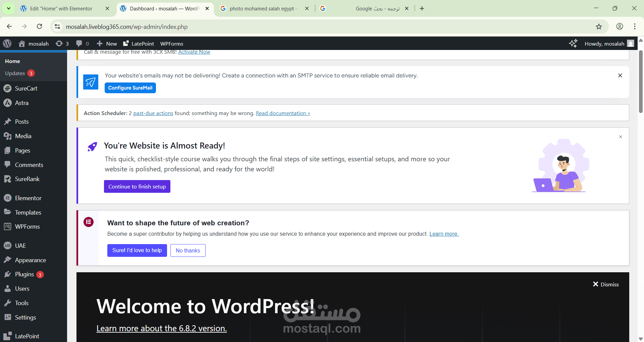Go forward in browser history
The height and width of the screenshot is (342, 644).
[x=24, y=26]
